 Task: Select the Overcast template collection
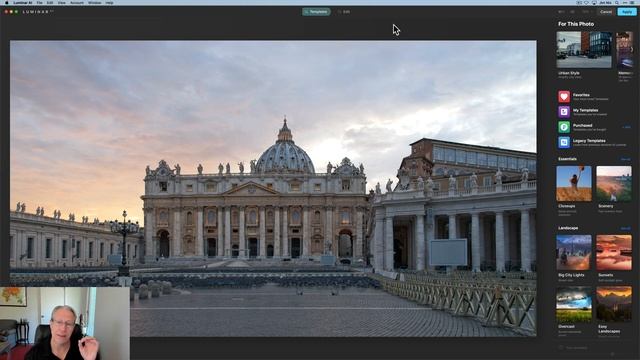tap(574, 304)
